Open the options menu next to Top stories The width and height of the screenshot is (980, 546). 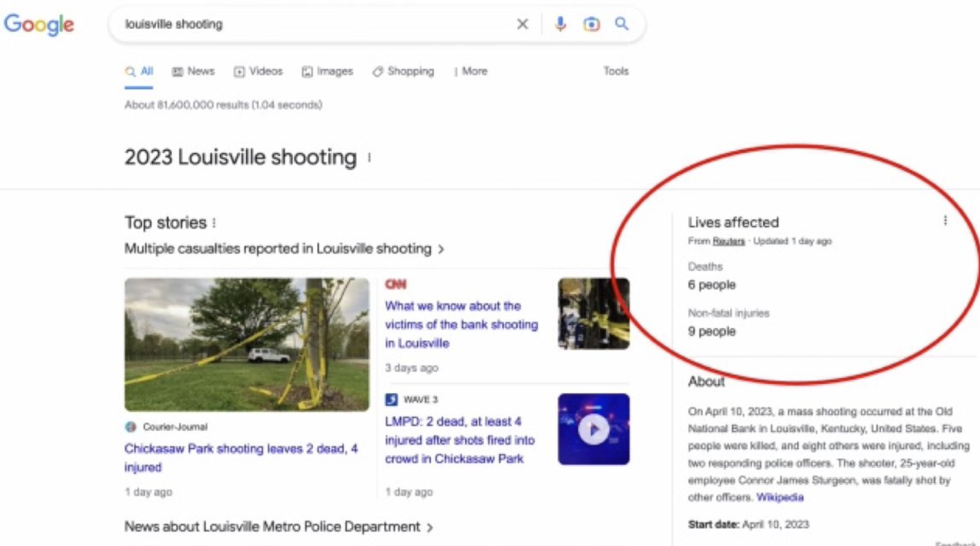(214, 223)
